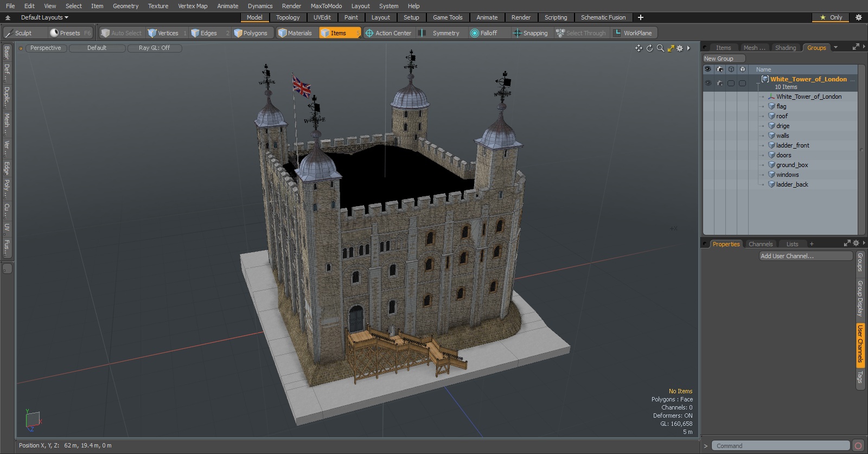Add new tab beside Lists with plus
The image size is (868, 454).
tap(812, 244)
